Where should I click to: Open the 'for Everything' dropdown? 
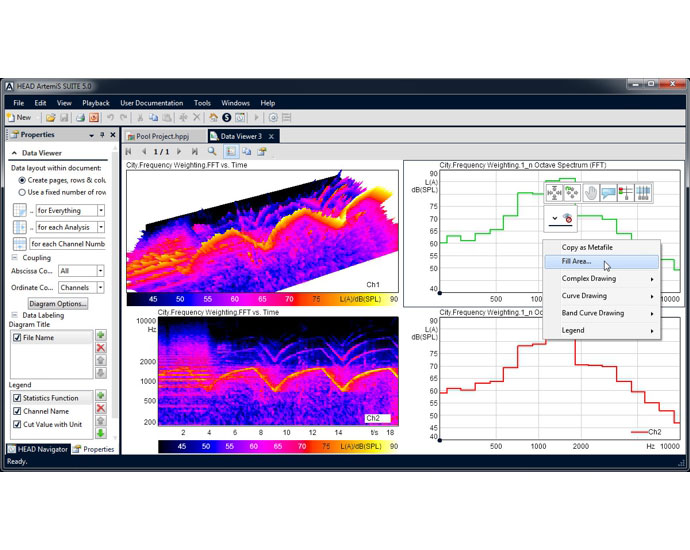click(x=101, y=211)
